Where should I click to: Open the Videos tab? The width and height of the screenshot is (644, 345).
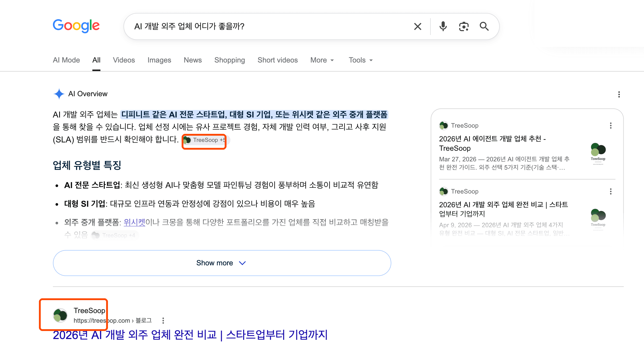pos(124,60)
